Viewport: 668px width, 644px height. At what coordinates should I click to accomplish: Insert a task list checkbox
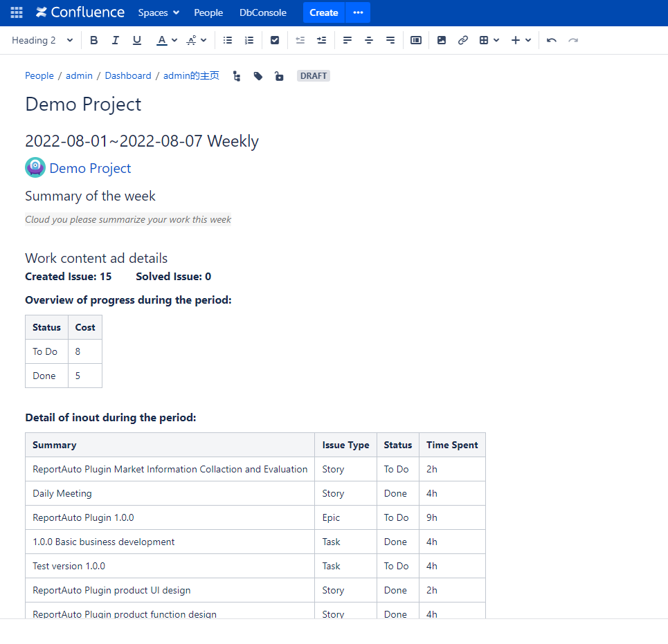pos(275,40)
